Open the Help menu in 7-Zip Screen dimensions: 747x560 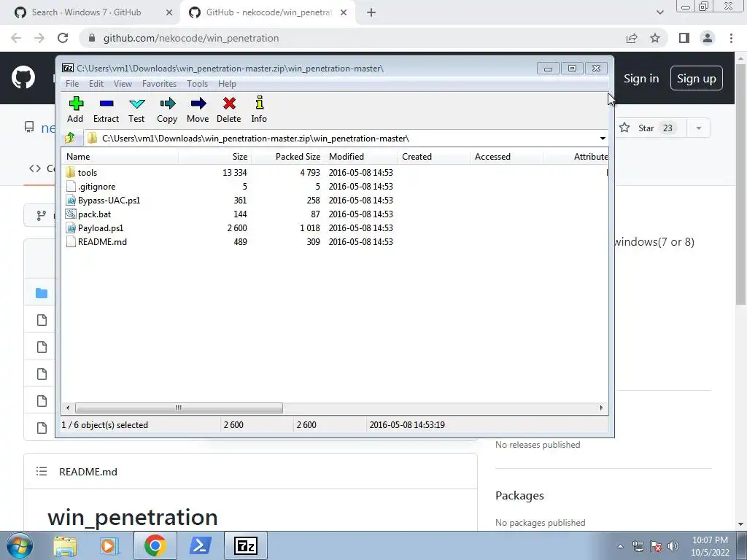pos(228,84)
